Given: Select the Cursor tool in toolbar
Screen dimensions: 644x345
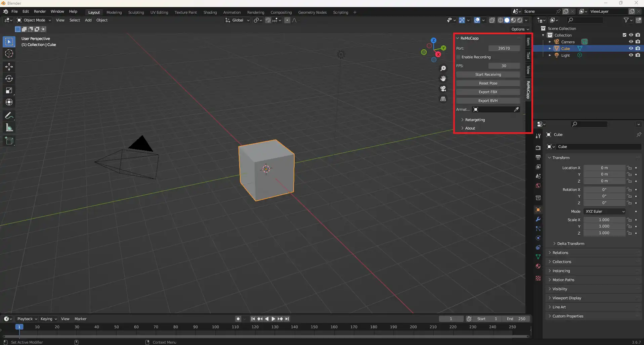Looking at the screenshot, I should [9, 54].
